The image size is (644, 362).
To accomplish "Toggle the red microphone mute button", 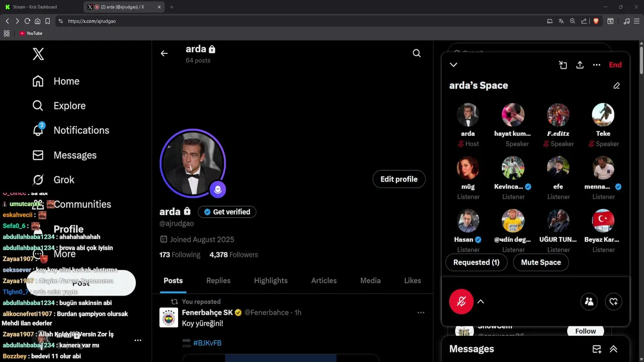I will click(x=461, y=302).
